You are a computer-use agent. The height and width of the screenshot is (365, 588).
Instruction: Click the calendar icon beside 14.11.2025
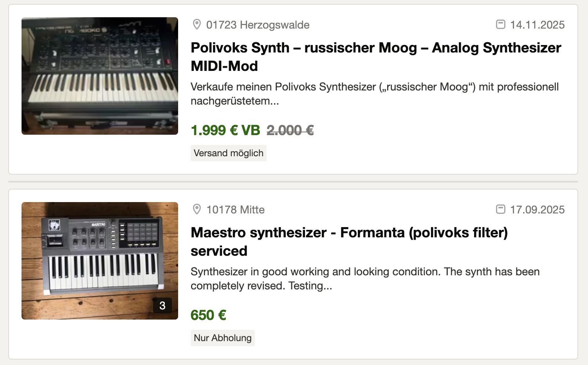pyautogui.click(x=500, y=25)
